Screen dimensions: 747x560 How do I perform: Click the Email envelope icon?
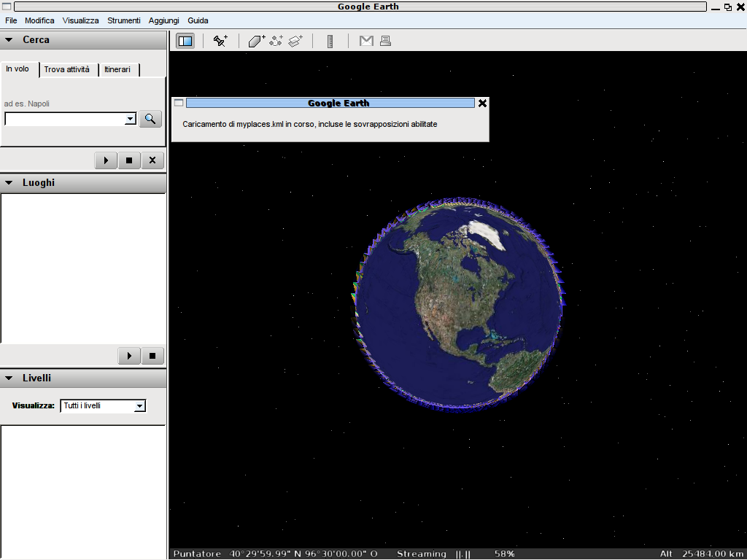366,41
